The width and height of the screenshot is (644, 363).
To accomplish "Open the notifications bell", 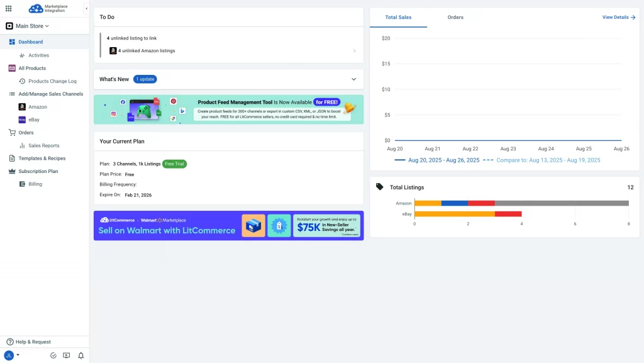I will coord(81,355).
